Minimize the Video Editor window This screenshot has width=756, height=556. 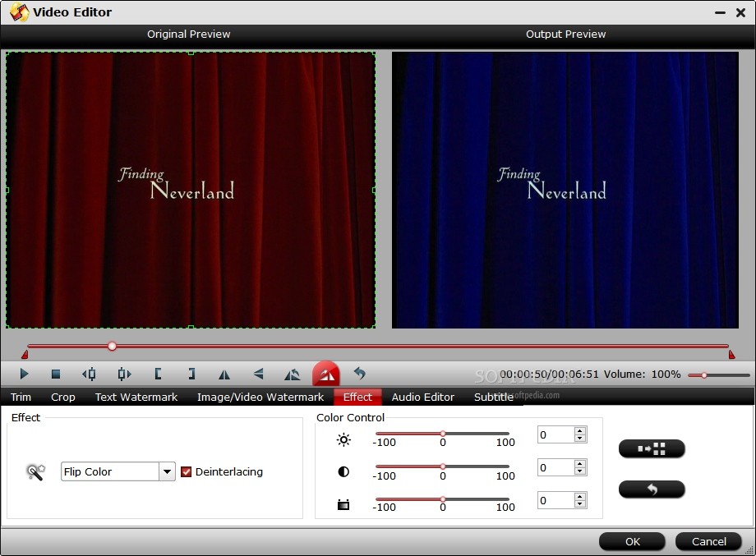[x=721, y=12]
